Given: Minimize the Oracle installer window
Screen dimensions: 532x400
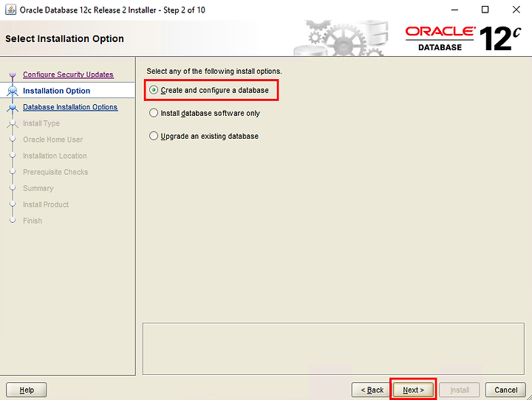Looking at the screenshot, I should 454,10.
